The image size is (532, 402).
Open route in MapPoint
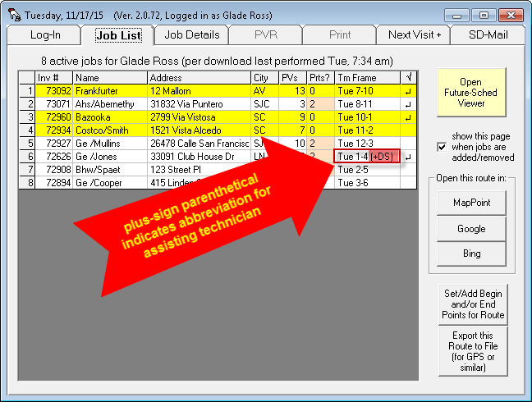[471, 202]
